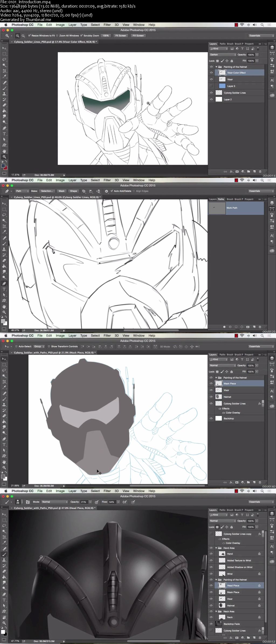Viewport: 276px width, 644px height.
Task: Toggle the Brush panel icon beside size 25
Action: click(28, 502)
